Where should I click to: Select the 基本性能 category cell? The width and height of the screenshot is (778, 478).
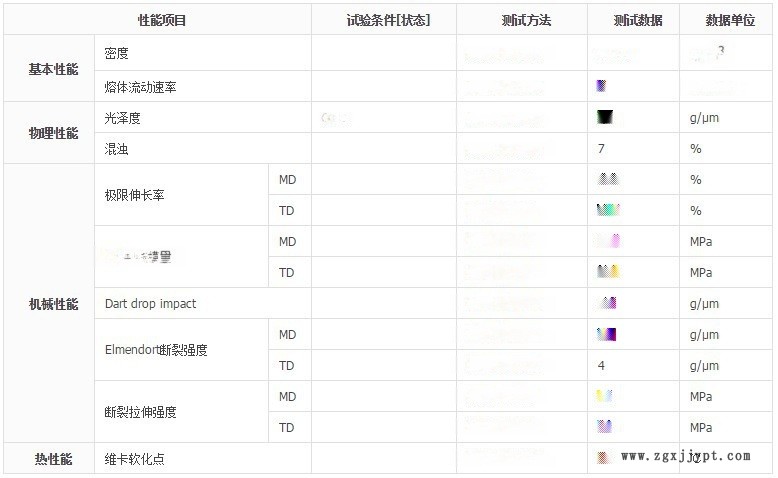[x=53, y=69]
